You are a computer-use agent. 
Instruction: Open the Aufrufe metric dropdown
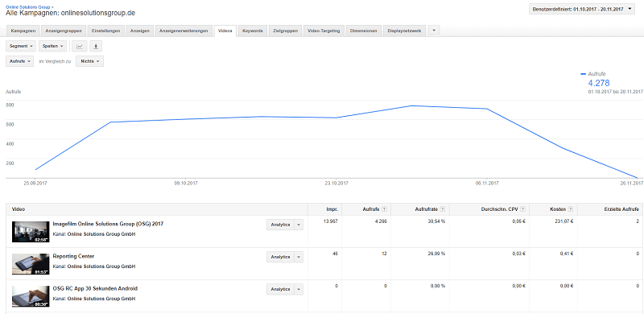point(19,61)
